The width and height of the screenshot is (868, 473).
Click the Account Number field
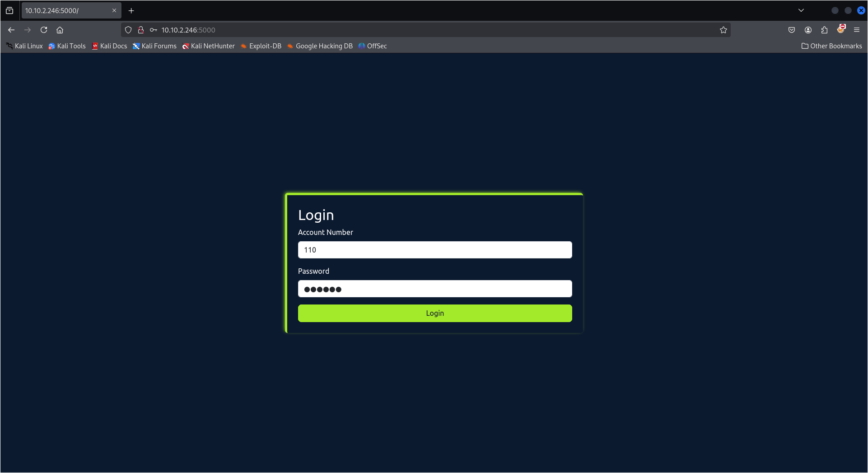tap(435, 250)
